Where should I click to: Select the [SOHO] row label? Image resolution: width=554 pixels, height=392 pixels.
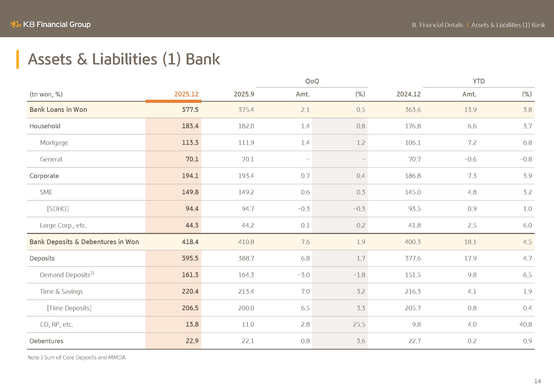(x=58, y=209)
